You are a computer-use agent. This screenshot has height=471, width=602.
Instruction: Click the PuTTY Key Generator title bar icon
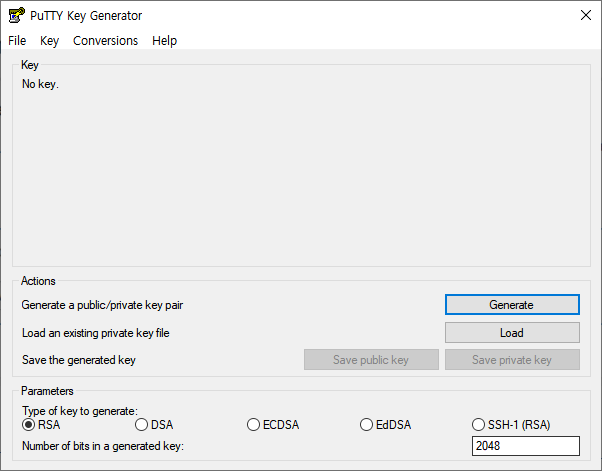coord(17,15)
